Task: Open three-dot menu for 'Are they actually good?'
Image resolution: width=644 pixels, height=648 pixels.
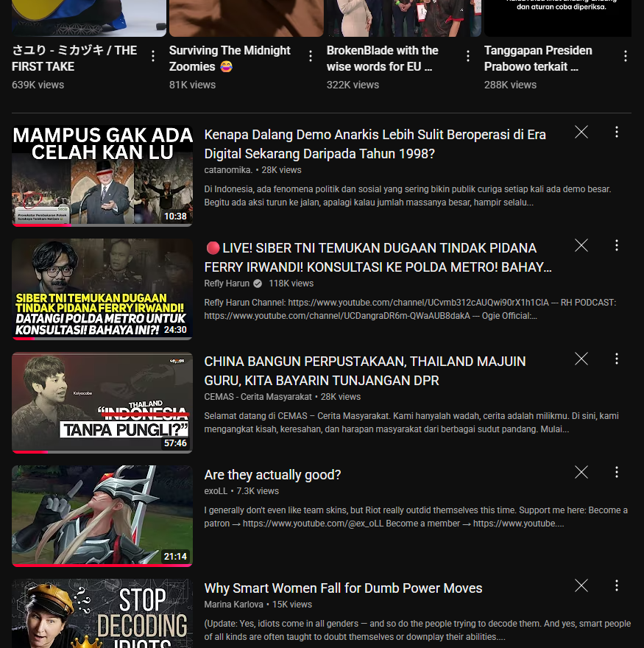Action: click(617, 473)
